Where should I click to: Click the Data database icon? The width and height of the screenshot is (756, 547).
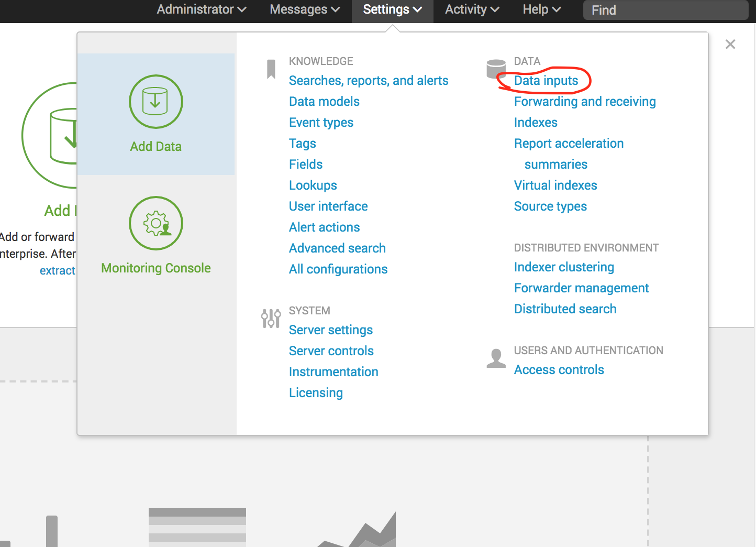(496, 69)
